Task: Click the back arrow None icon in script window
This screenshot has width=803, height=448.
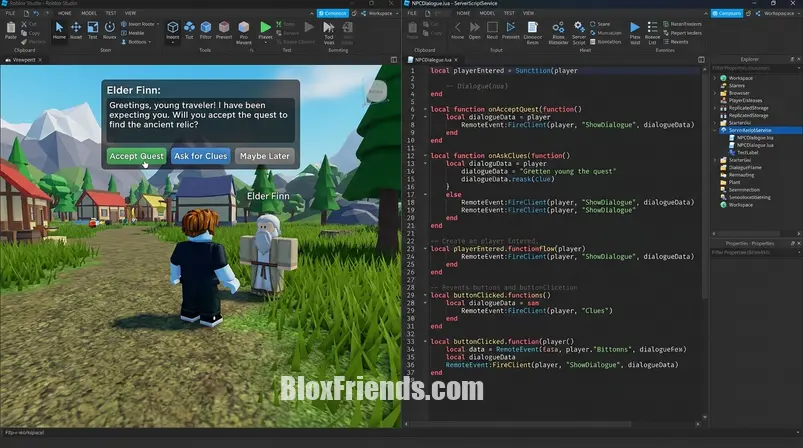Action: coord(457,27)
